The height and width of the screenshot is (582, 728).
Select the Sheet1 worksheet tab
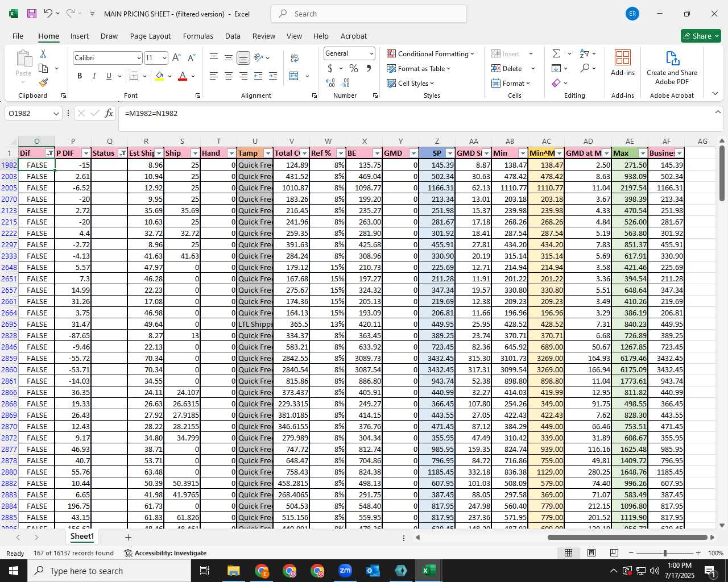[82, 537]
